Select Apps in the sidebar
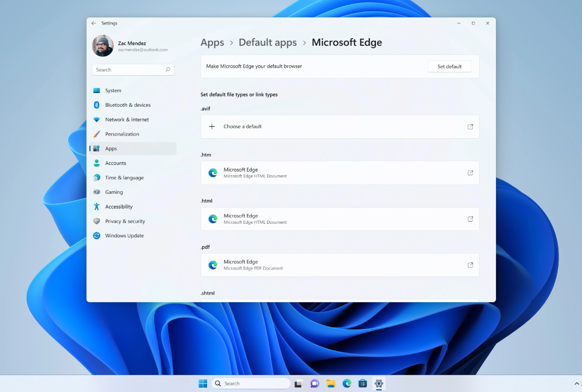Viewport: 582px width, 392px height. 133,148
